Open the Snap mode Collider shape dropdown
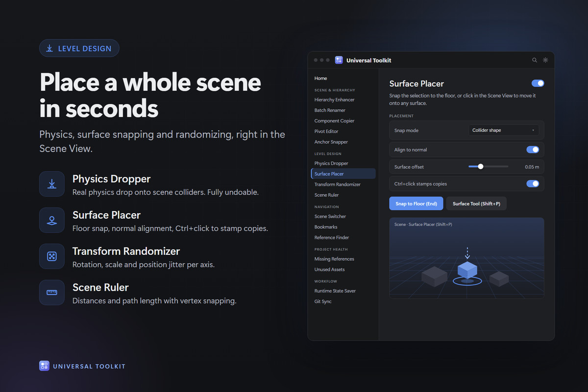The height and width of the screenshot is (392, 588). [x=504, y=130]
